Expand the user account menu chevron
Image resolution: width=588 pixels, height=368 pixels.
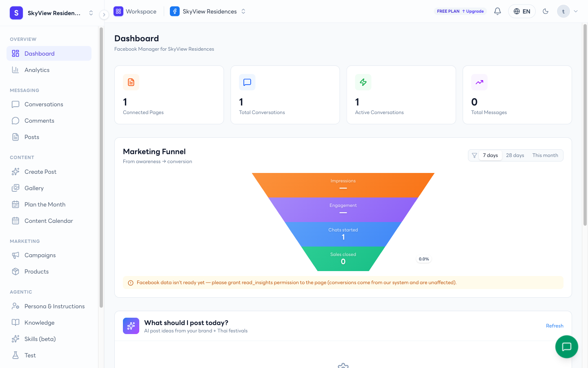tap(576, 11)
